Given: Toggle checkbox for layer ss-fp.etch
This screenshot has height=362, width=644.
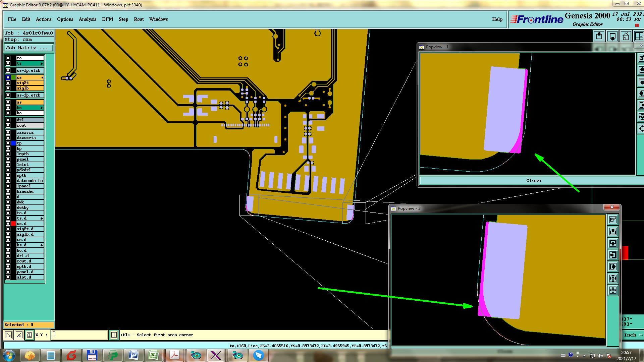Looking at the screenshot, I should click(x=8, y=95).
